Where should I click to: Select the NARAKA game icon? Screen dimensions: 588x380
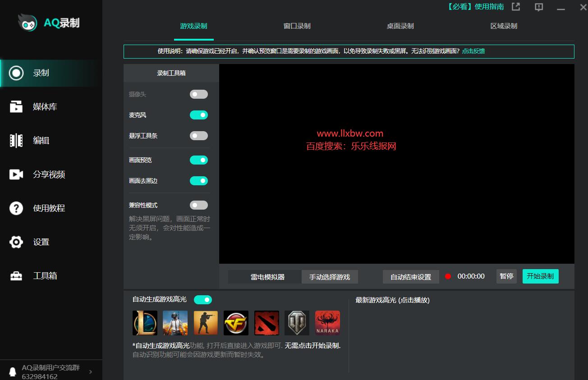point(327,323)
